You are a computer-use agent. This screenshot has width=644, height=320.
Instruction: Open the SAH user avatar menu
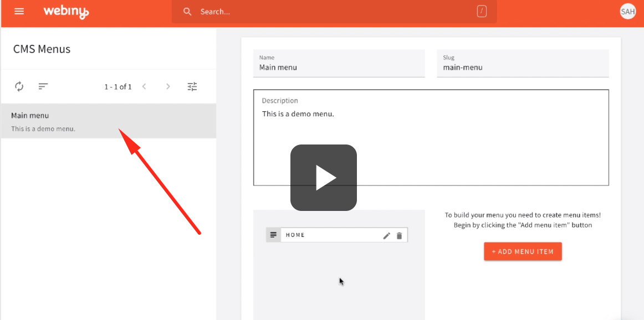click(x=627, y=12)
